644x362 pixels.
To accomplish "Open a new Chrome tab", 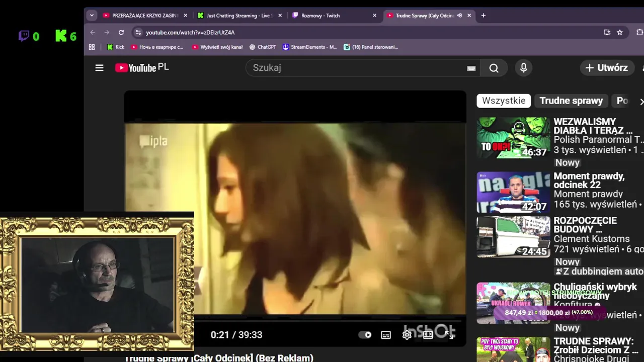I will (484, 16).
